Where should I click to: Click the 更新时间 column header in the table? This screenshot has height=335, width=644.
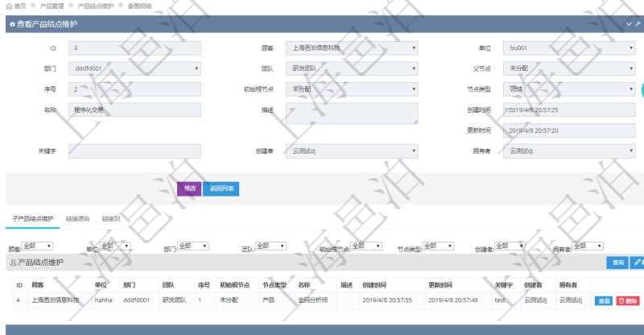click(440, 285)
